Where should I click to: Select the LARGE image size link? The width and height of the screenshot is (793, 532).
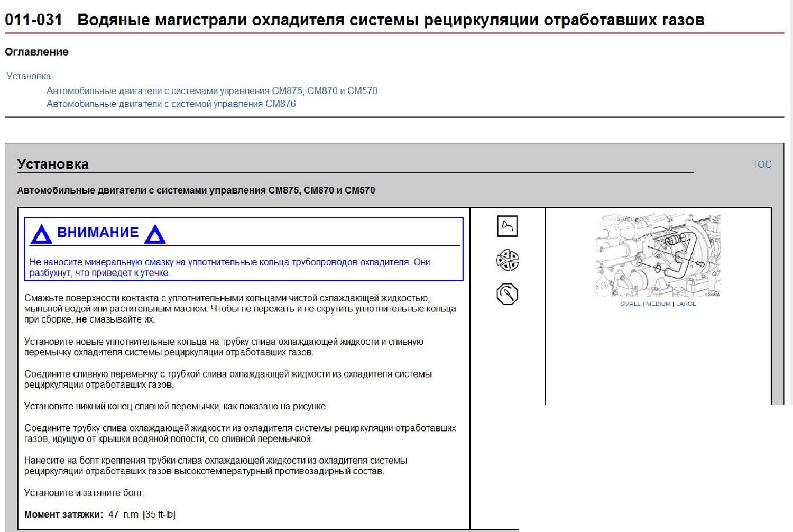tap(686, 304)
